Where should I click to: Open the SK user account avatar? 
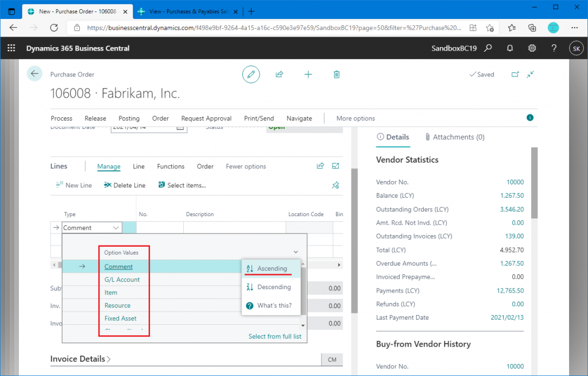tap(577, 48)
